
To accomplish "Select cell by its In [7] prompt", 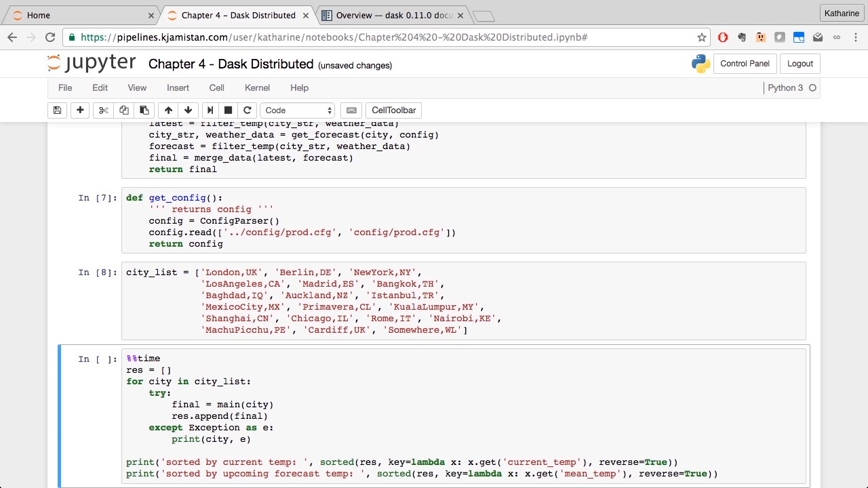I will tap(97, 198).
